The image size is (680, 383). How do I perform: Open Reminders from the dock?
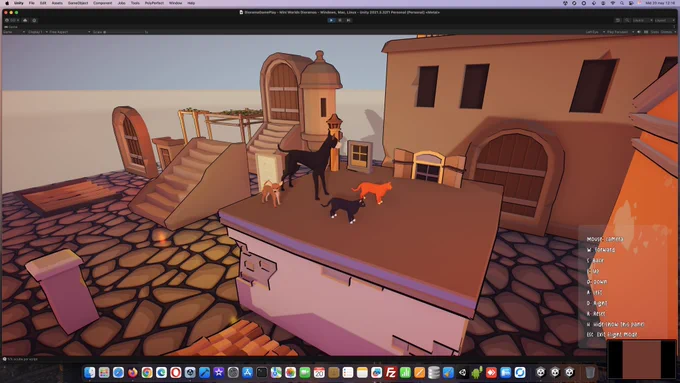coord(348,372)
